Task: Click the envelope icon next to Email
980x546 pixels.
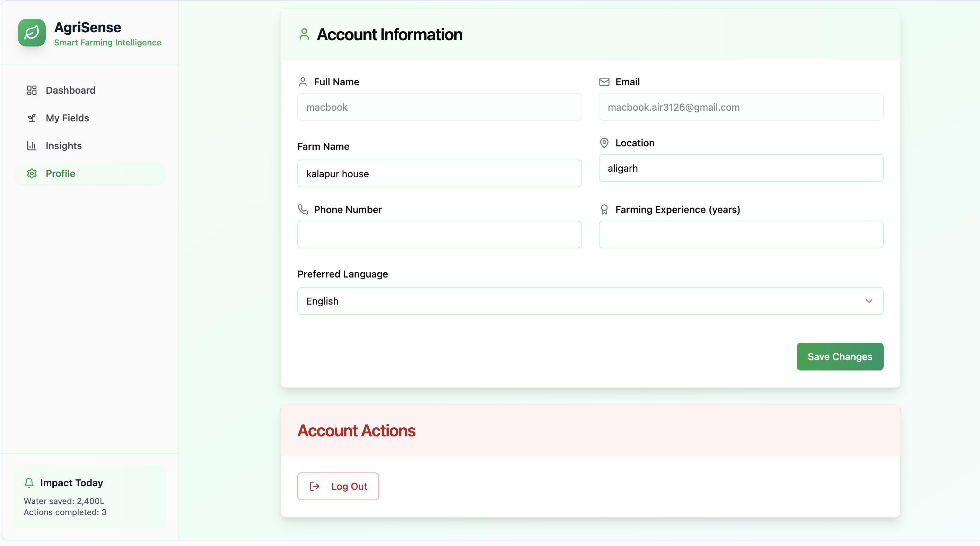Action: [x=604, y=82]
